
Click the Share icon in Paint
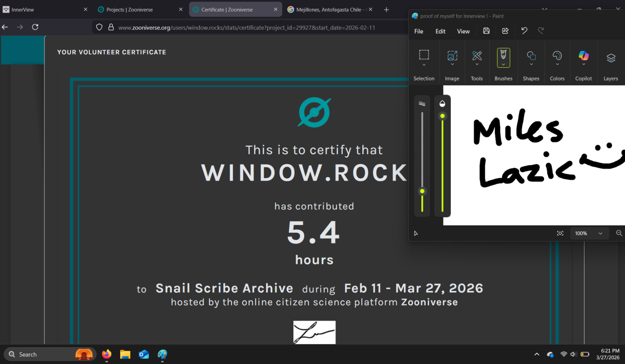(x=505, y=31)
